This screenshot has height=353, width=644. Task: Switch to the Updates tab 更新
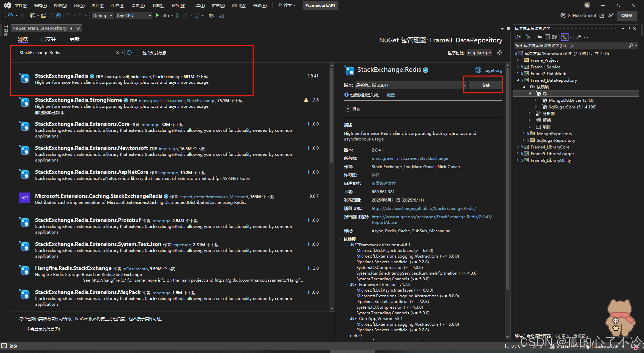(x=74, y=39)
